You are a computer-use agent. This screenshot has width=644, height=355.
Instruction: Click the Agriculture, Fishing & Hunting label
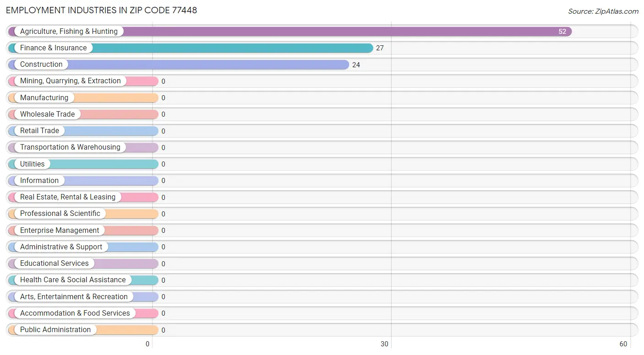point(69,32)
